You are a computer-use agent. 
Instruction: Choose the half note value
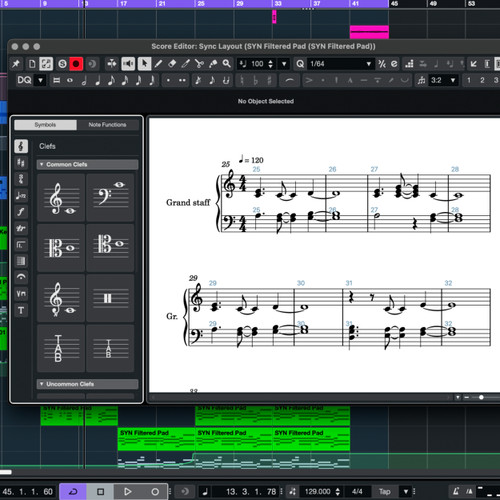(84, 80)
